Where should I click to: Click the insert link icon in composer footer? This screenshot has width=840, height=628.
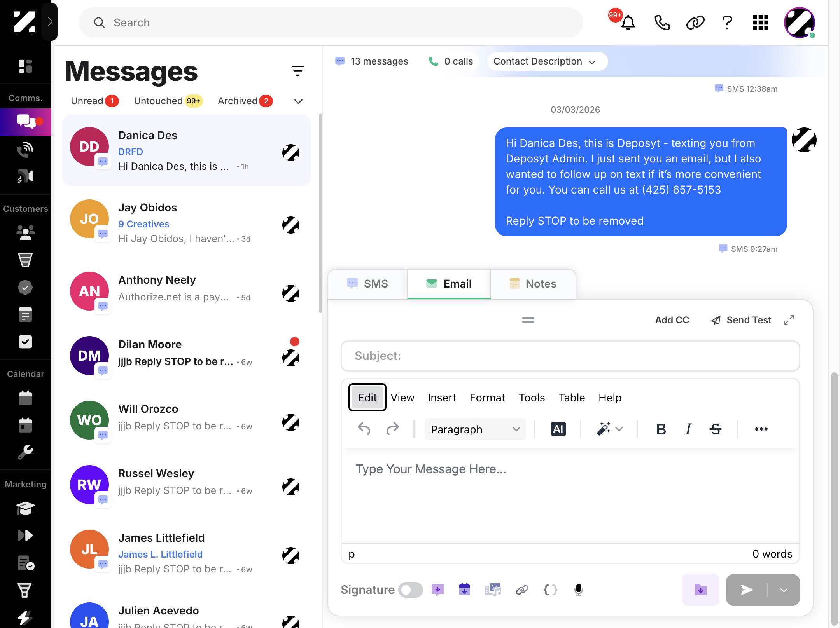[x=522, y=590]
